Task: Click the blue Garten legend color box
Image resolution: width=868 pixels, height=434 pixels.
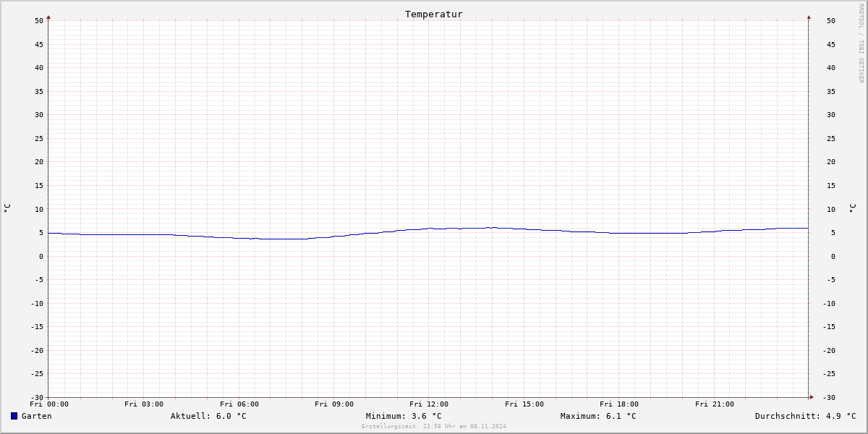Action: (14, 416)
